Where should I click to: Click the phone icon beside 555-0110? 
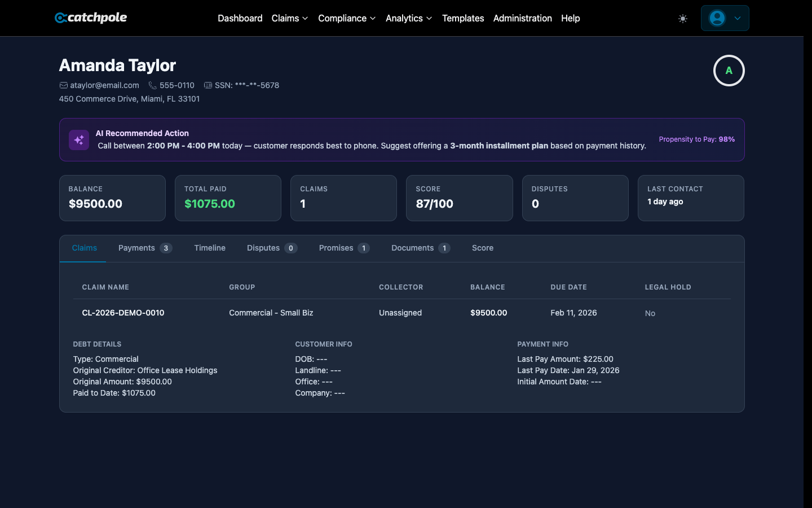(x=152, y=85)
